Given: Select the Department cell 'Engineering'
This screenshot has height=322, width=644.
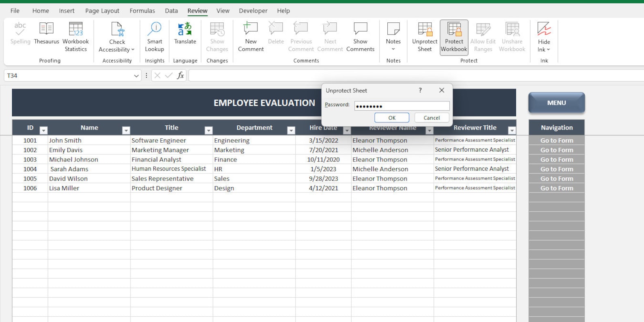Looking at the screenshot, I should 254,140.
